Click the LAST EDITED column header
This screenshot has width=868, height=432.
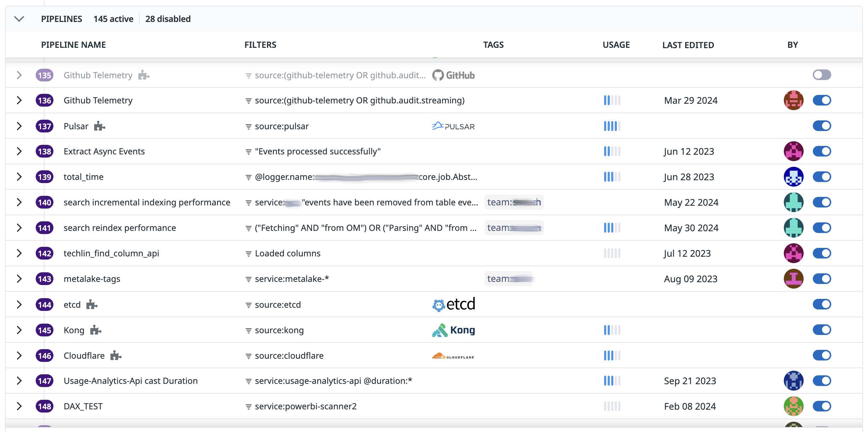pyautogui.click(x=688, y=45)
